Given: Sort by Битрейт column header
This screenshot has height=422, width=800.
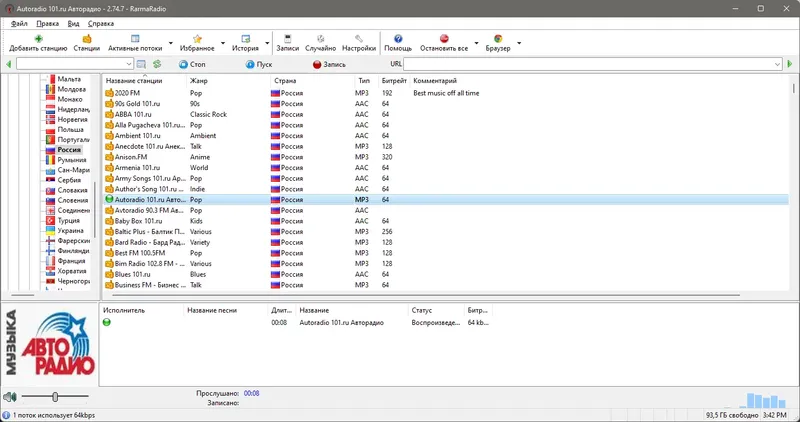Looking at the screenshot, I should [393, 81].
